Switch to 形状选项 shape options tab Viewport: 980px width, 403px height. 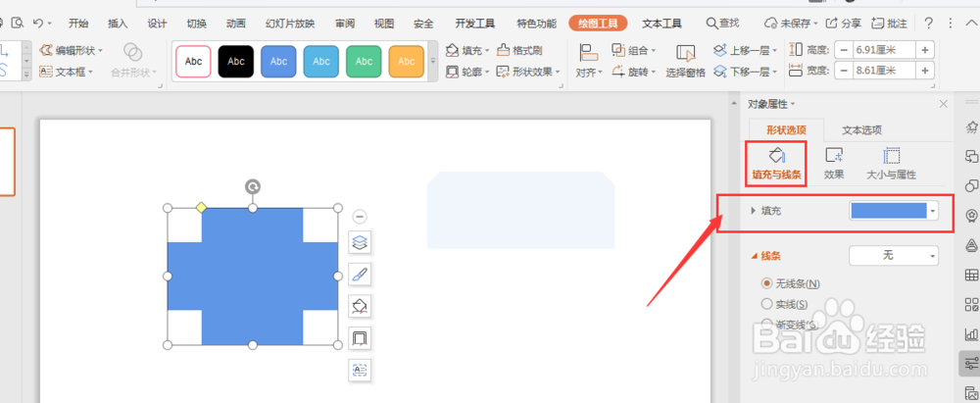pyautogui.click(x=786, y=129)
